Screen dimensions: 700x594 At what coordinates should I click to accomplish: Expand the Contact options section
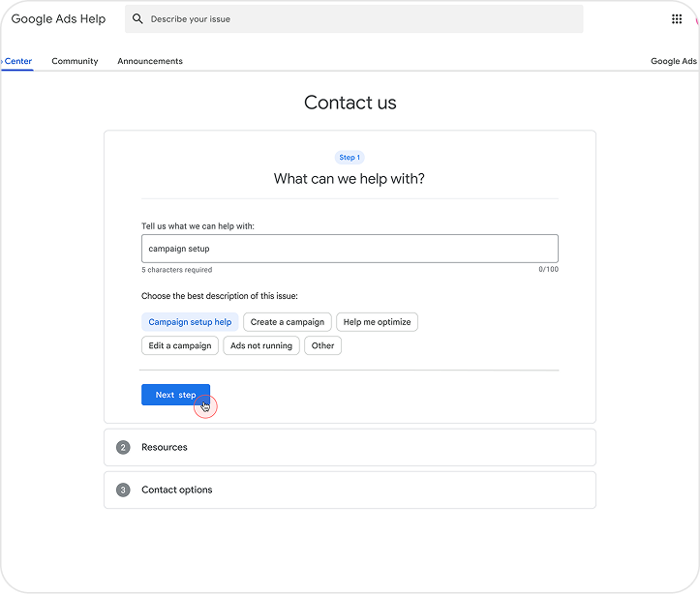[x=349, y=490]
